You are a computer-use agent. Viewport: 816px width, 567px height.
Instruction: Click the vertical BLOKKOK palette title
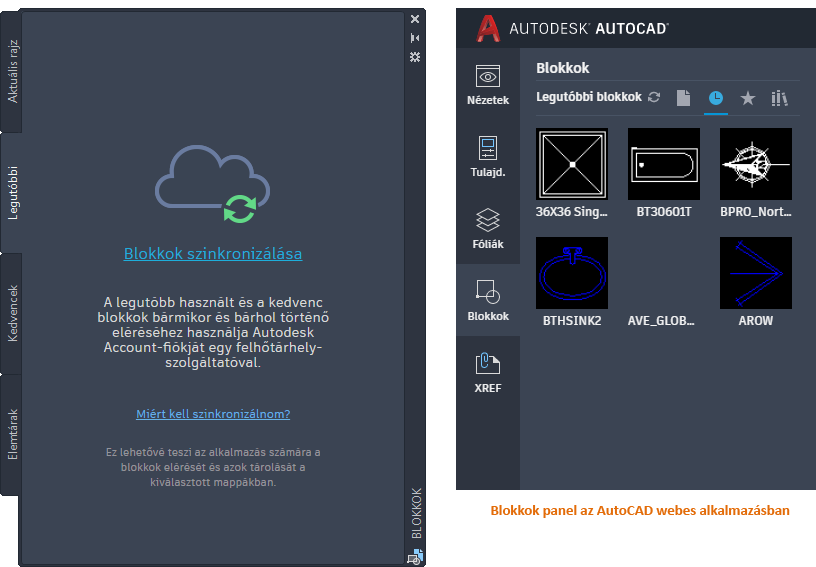pyautogui.click(x=416, y=513)
